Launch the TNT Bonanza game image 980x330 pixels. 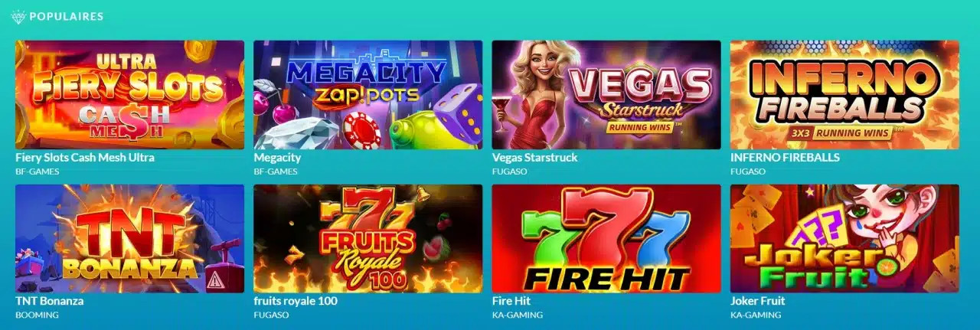(130, 239)
